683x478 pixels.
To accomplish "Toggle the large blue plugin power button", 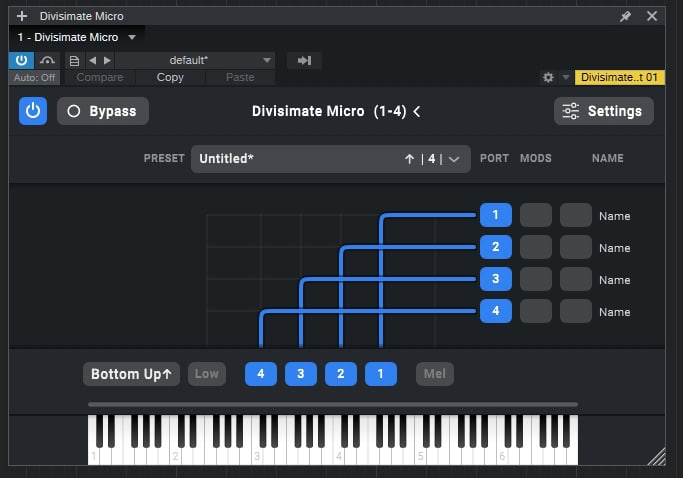I will coord(33,111).
